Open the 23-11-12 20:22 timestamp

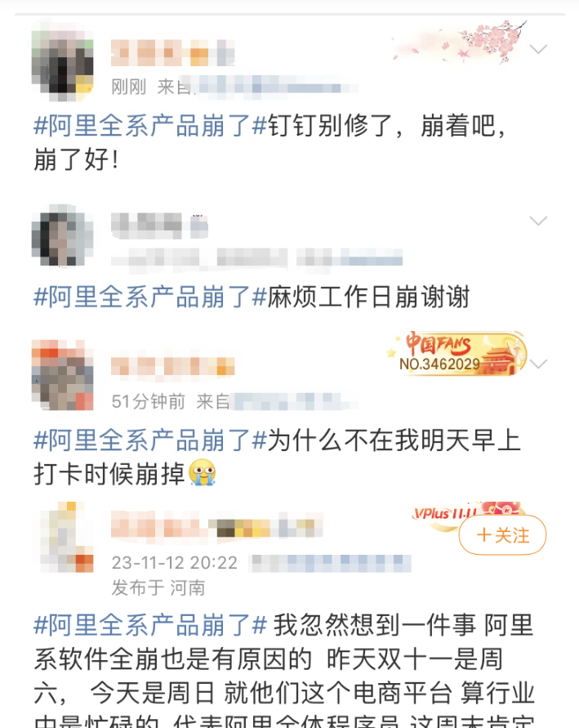click(175, 563)
